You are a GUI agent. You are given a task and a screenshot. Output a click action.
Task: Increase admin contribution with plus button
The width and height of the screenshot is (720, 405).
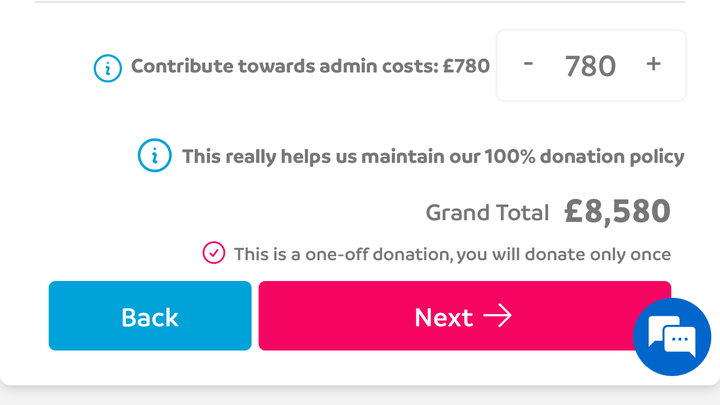point(653,64)
